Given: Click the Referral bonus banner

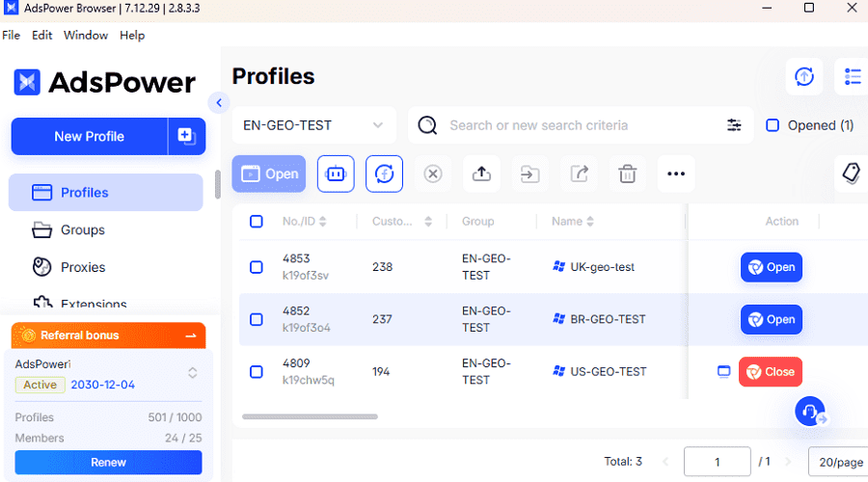Looking at the screenshot, I should click(x=108, y=335).
